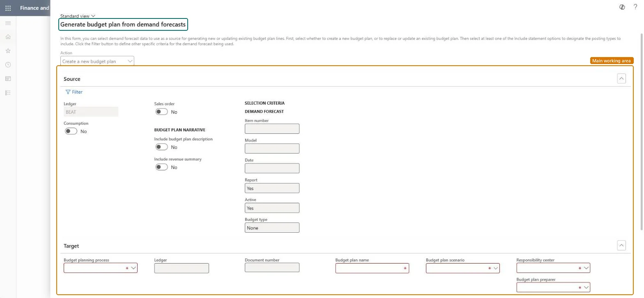Click the Item number field
This screenshot has height=298, width=644.
[x=272, y=128]
